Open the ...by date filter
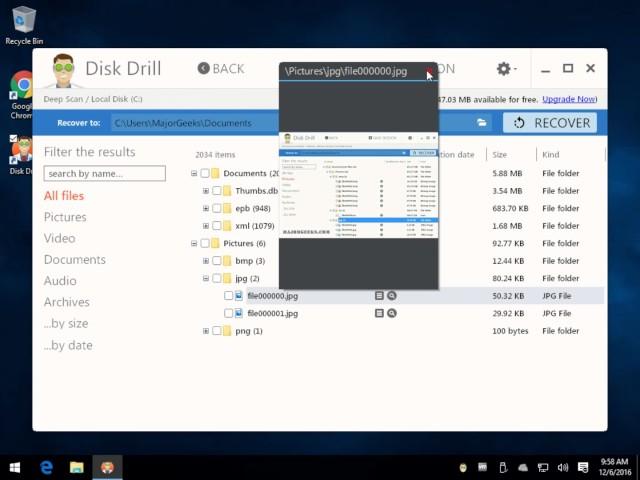The height and width of the screenshot is (480, 640). click(x=68, y=345)
